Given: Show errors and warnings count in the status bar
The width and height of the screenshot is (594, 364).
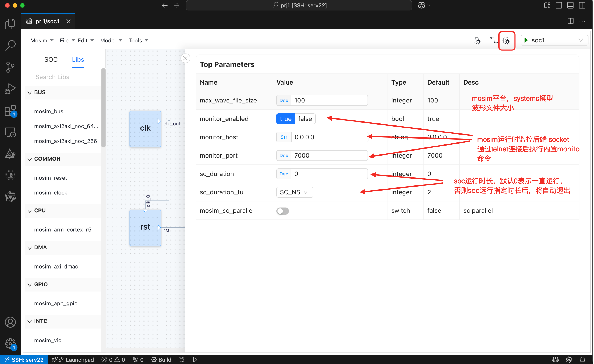Looking at the screenshot, I should 113,359.
